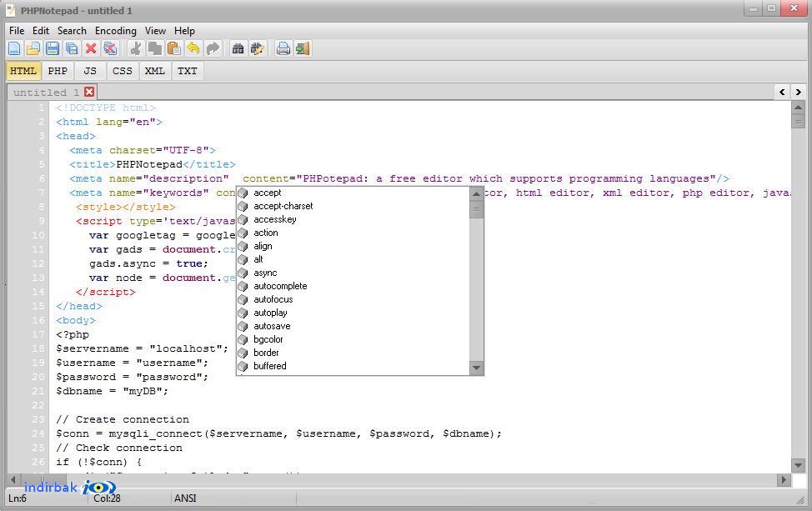Viewport: 812px width, 511px height.
Task: Undo the last change with yellow arrow
Action: pyautogui.click(x=193, y=48)
